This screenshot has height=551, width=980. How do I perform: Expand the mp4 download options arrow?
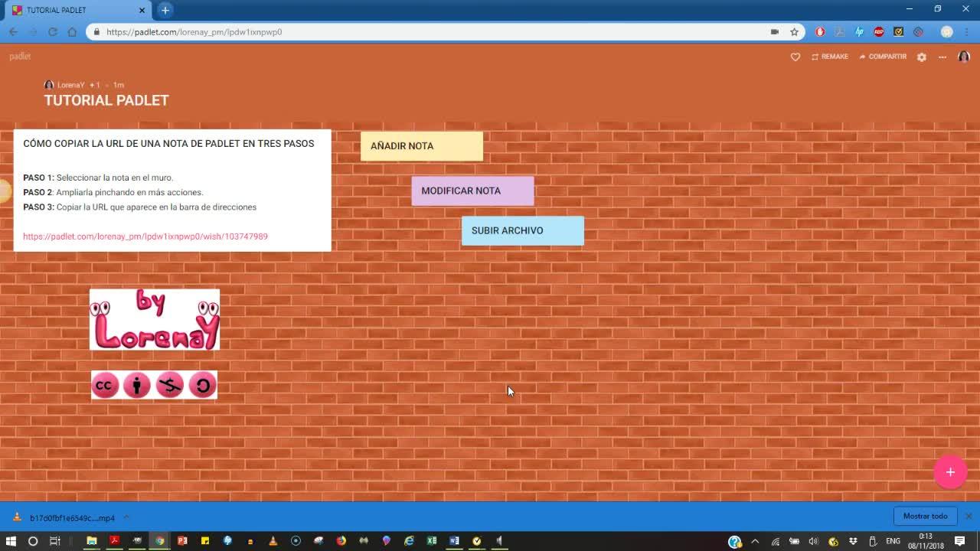point(126,517)
